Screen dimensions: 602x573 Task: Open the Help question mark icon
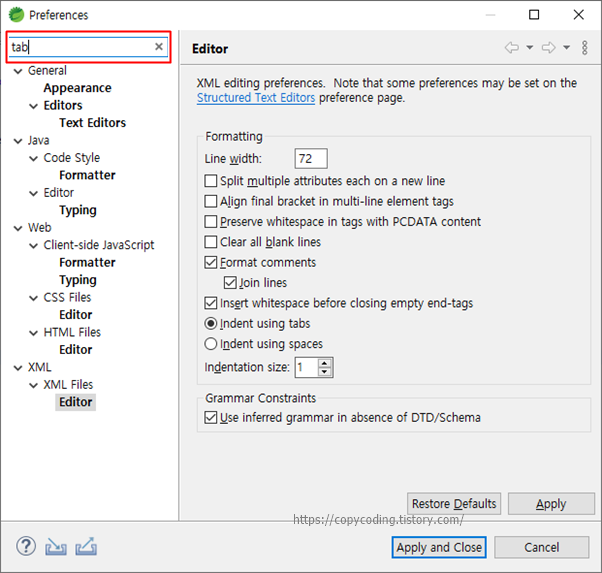point(26,546)
